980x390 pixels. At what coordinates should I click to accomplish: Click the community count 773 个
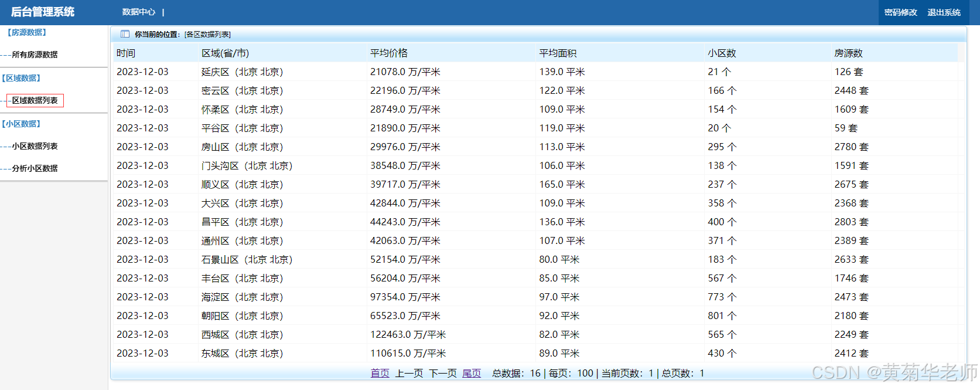coord(722,297)
